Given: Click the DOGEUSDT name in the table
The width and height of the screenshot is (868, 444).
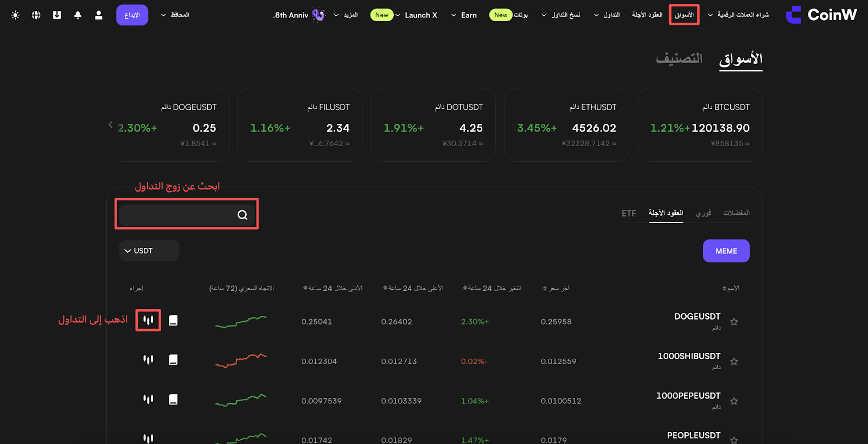Looking at the screenshot, I should click(697, 316).
